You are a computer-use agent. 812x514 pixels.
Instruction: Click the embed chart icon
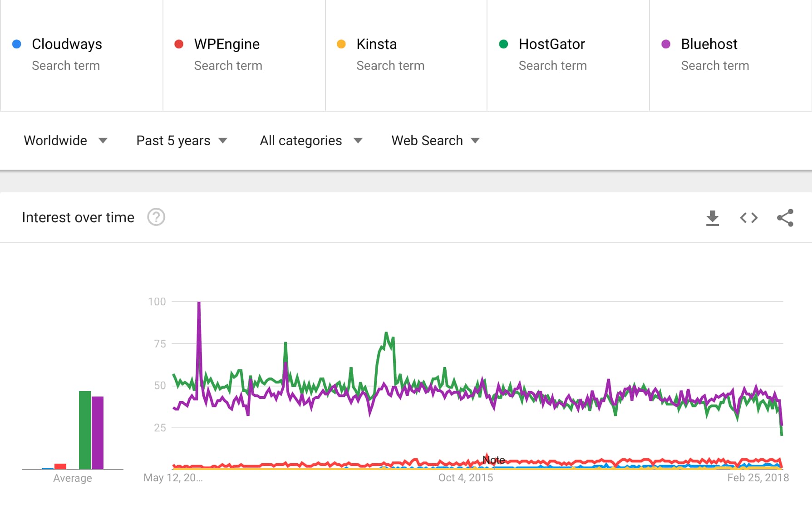tap(748, 217)
